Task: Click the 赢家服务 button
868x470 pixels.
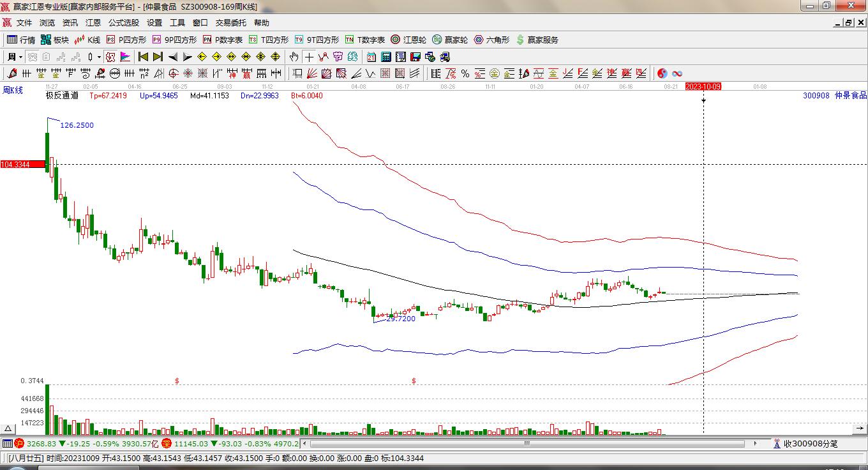Action: pos(537,40)
